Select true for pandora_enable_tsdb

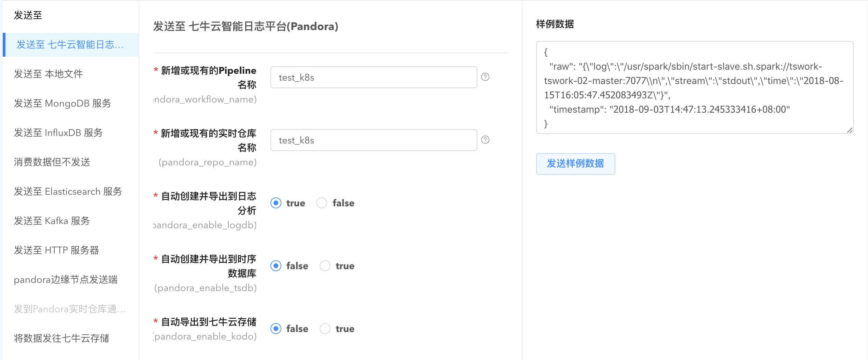325,266
